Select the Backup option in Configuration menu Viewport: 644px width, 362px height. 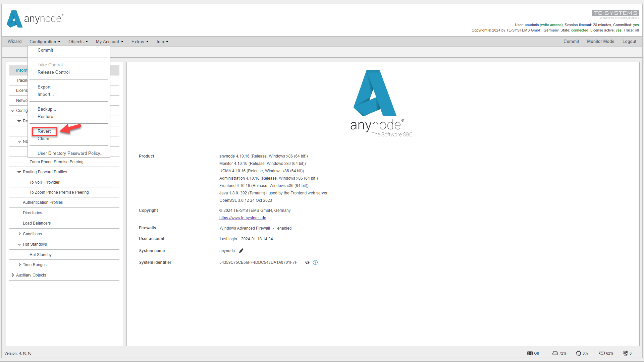pyautogui.click(x=46, y=109)
